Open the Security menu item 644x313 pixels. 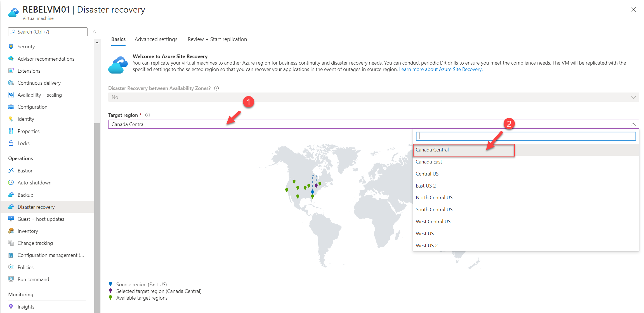pyautogui.click(x=47, y=46)
